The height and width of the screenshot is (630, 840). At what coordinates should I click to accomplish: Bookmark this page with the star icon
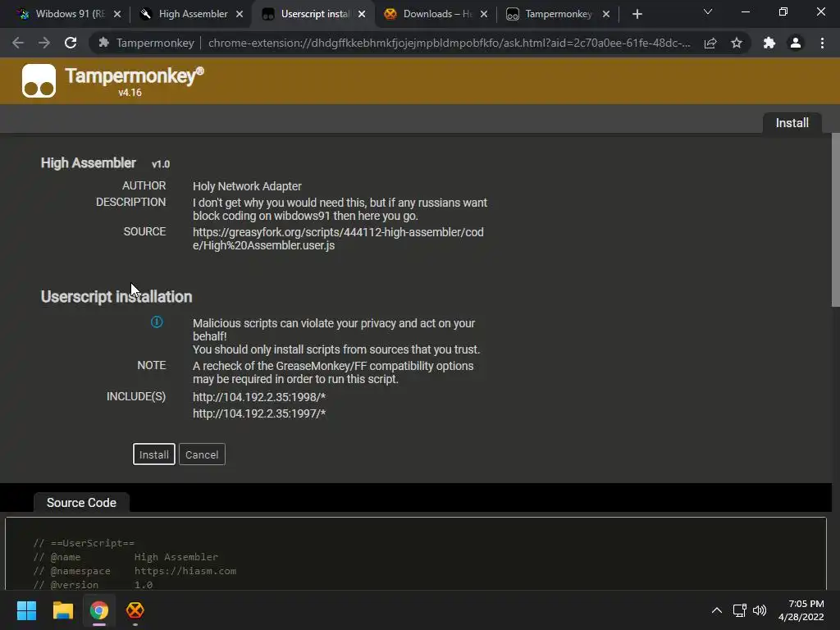coord(737,43)
